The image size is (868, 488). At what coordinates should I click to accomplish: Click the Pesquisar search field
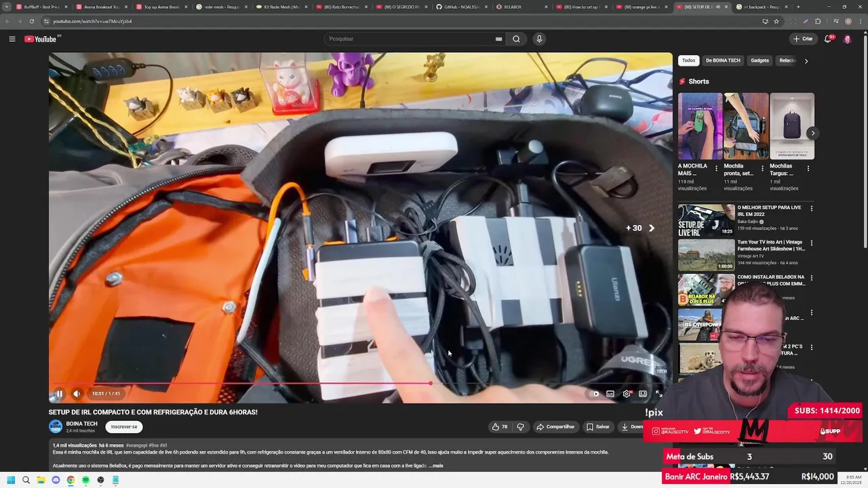[x=410, y=39]
